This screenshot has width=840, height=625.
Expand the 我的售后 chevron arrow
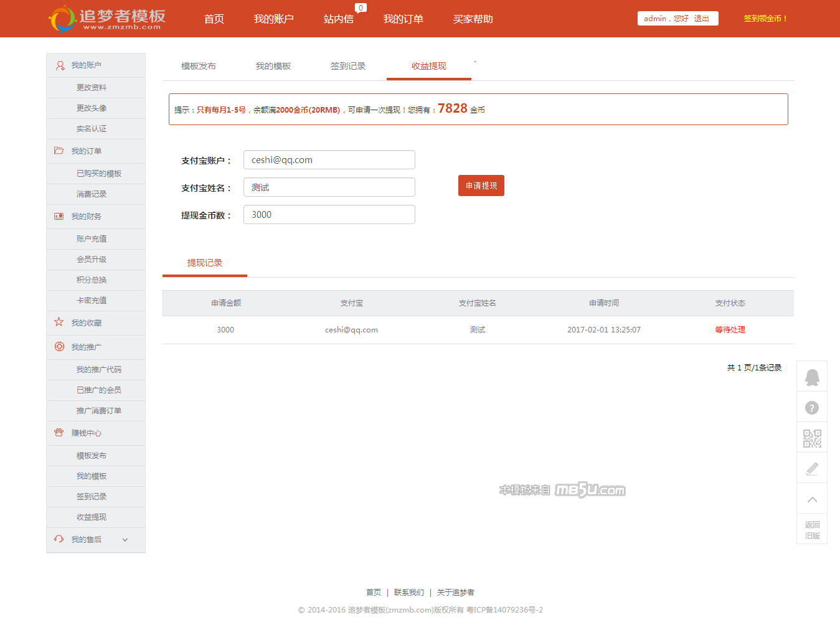[125, 540]
